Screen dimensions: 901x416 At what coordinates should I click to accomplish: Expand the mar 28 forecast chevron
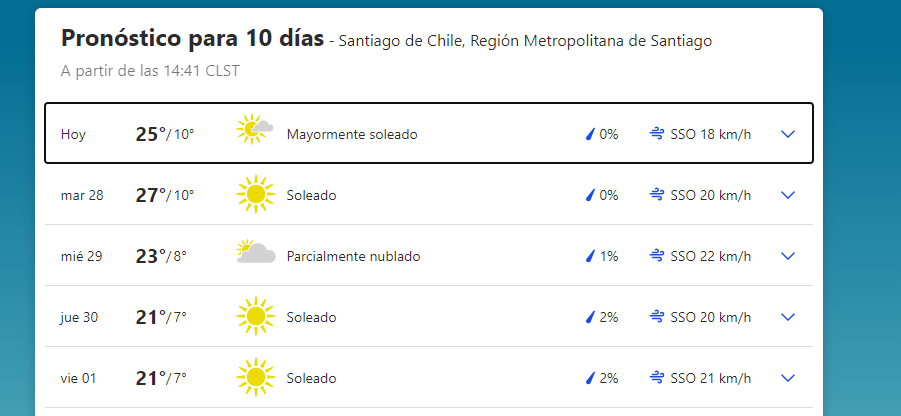[787, 195]
